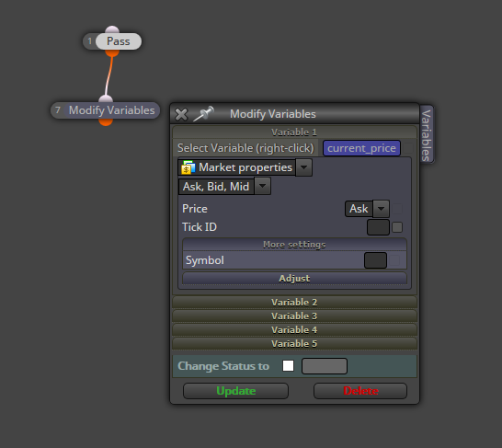Click the Tick ID input field

coord(378,227)
